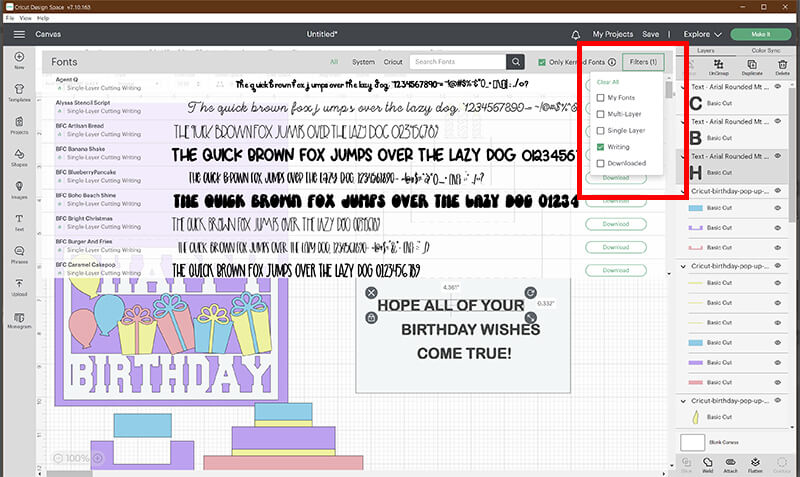Click the rotate handle on text box

[531, 293]
